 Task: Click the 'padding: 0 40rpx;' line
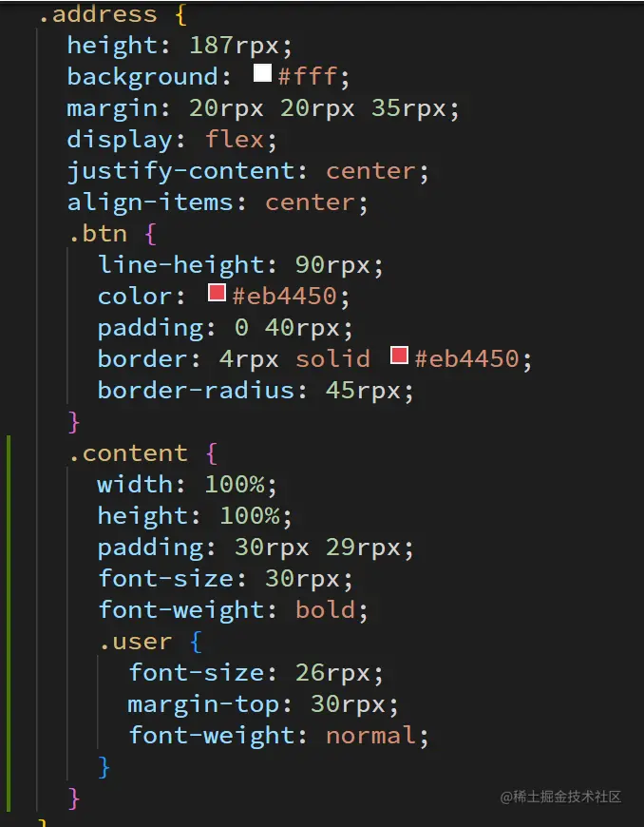coord(225,328)
